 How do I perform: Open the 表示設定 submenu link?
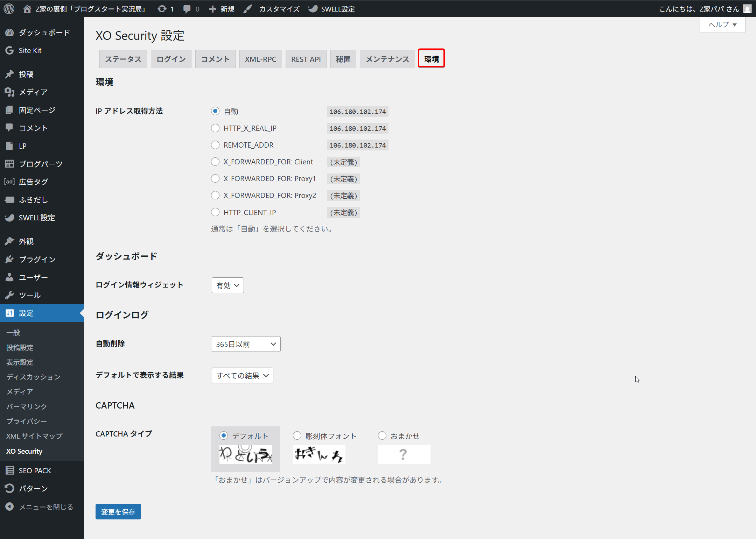(20, 362)
